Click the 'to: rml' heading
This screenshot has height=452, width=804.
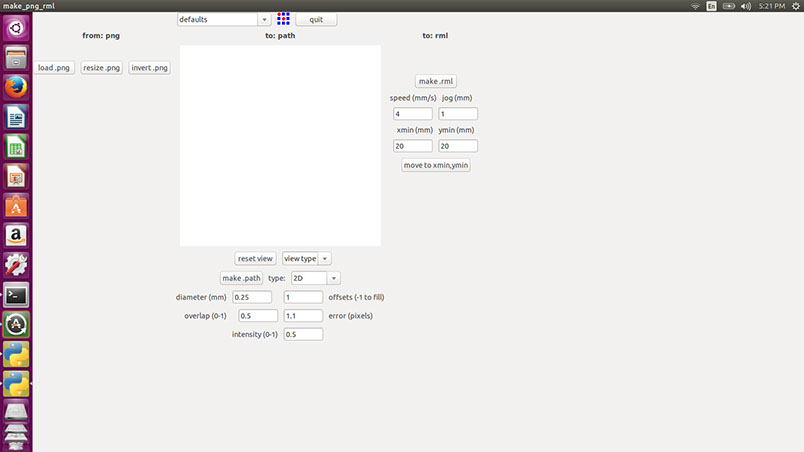(435, 35)
